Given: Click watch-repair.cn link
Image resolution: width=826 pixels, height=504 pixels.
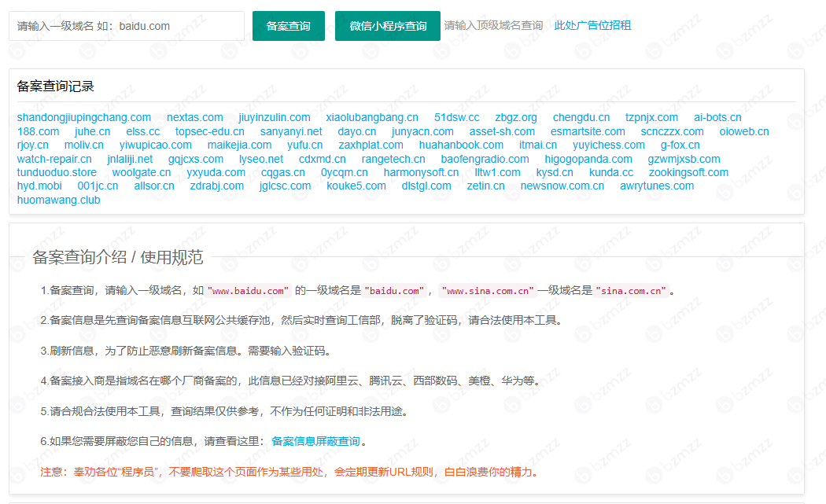Looking at the screenshot, I should coord(54,159).
